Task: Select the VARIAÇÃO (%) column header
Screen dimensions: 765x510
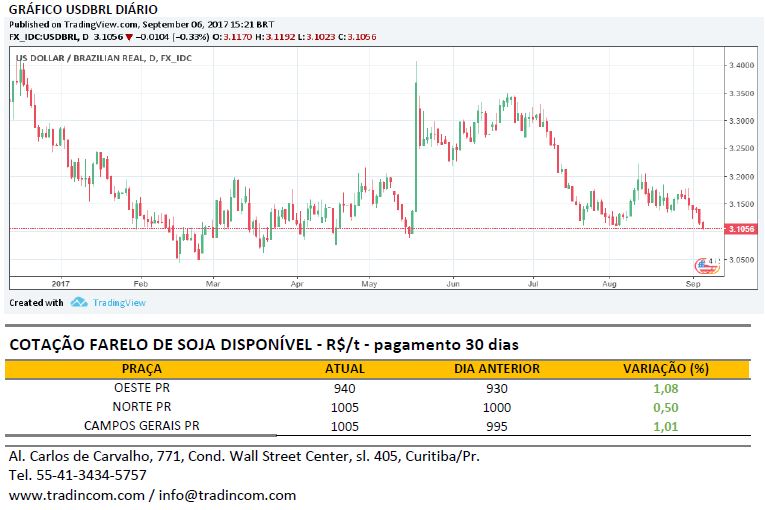Action: coord(664,368)
